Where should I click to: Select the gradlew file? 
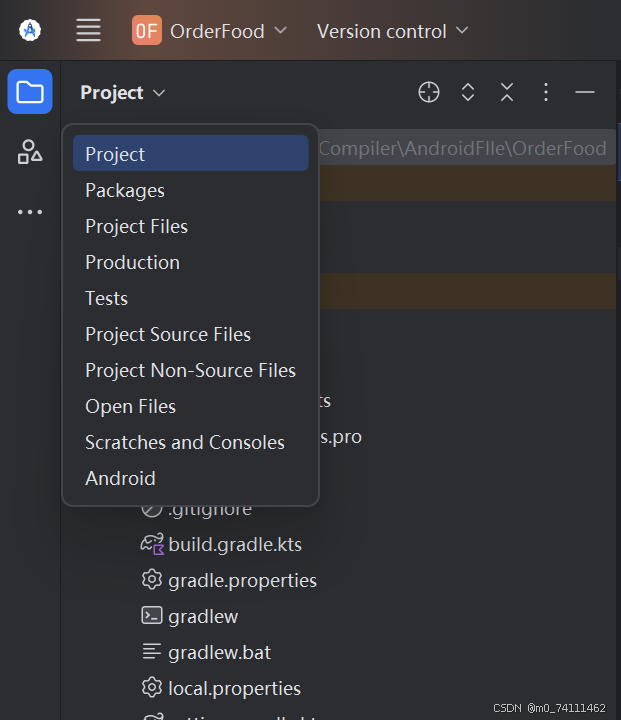coord(203,617)
